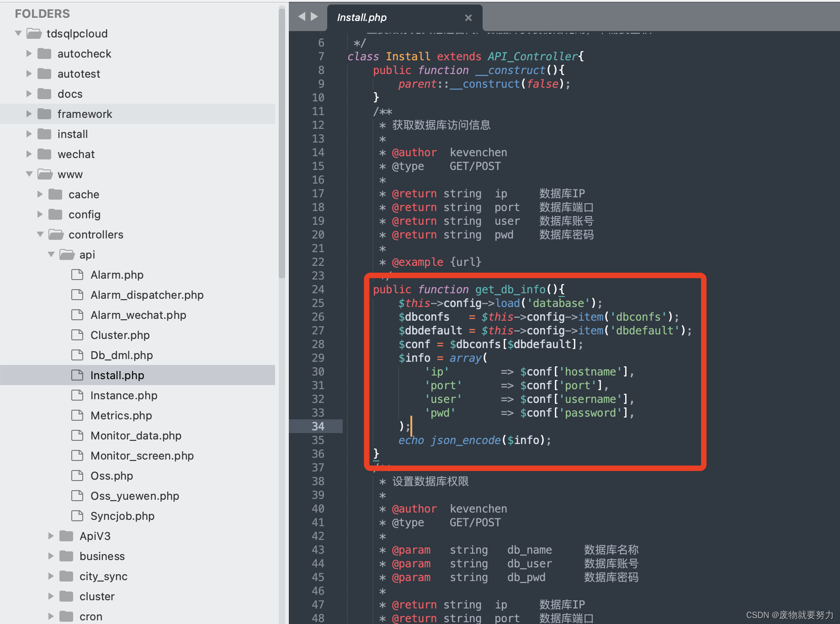Viewport: 840px width, 624px height.
Task: Expand the docs folder arrow
Action: [29, 94]
